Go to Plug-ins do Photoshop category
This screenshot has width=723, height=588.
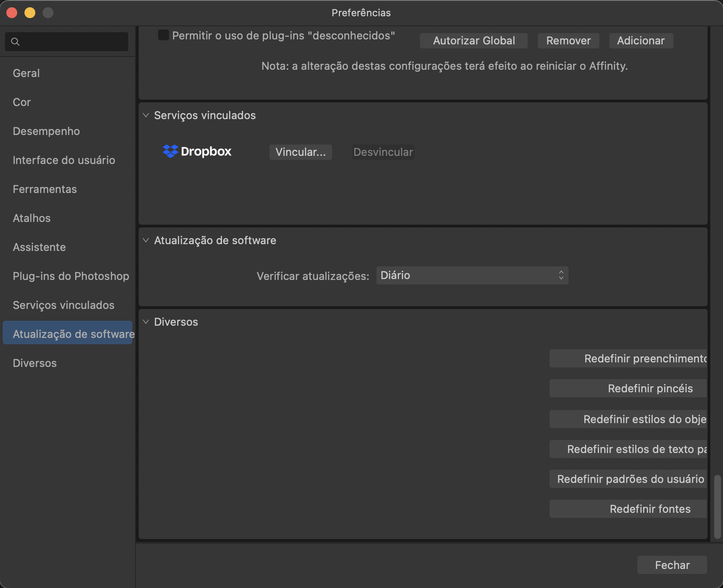coord(71,276)
